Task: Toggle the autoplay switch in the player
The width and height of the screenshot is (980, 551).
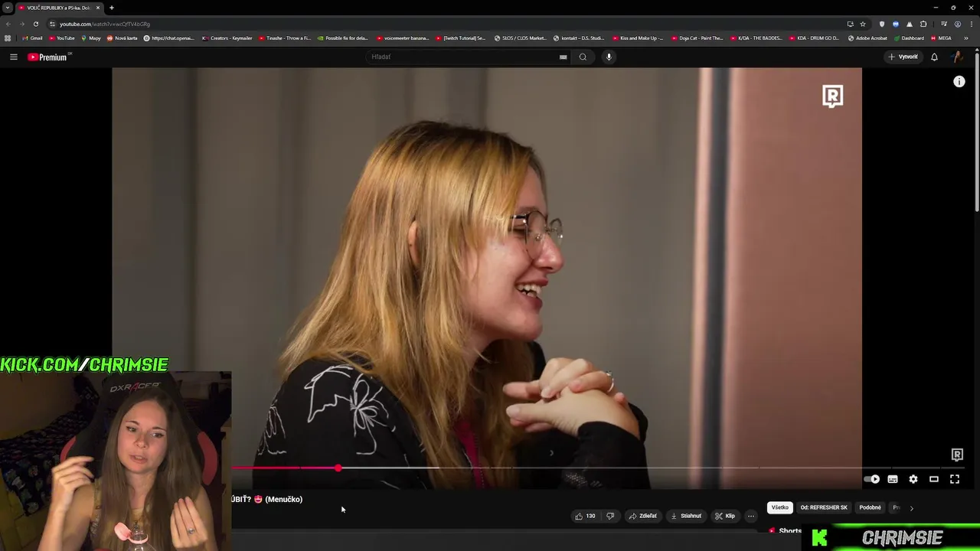Action: pos(871,479)
